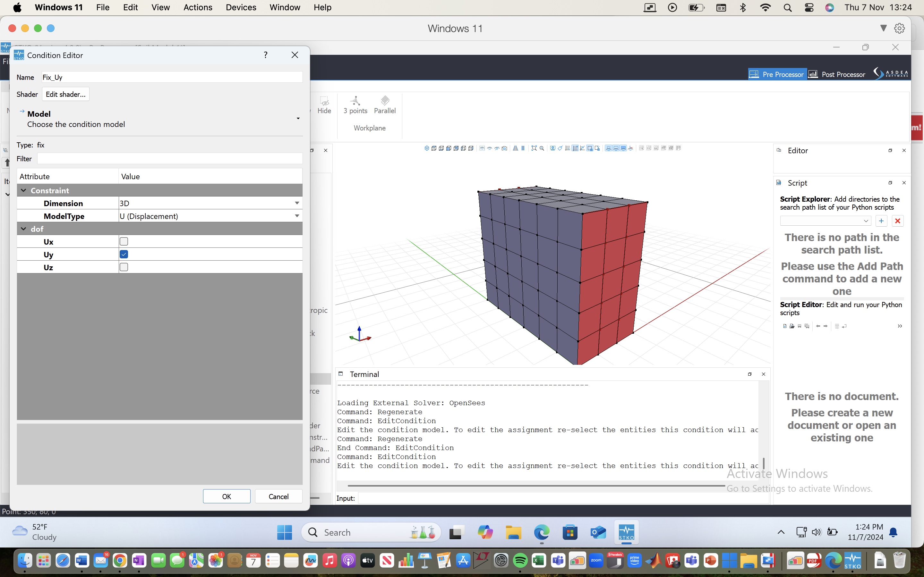The height and width of the screenshot is (577, 924).
Task: Remove script path with the red X icon
Action: tap(898, 221)
